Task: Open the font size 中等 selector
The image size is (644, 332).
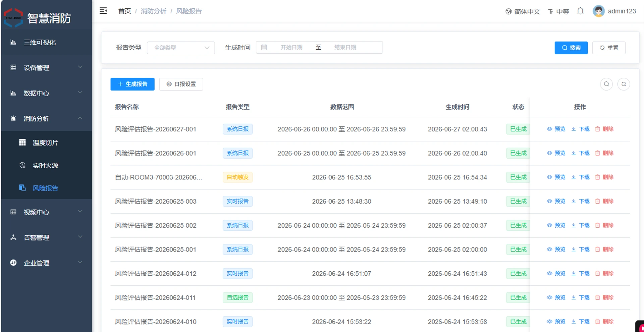Action: coord(558,11)
